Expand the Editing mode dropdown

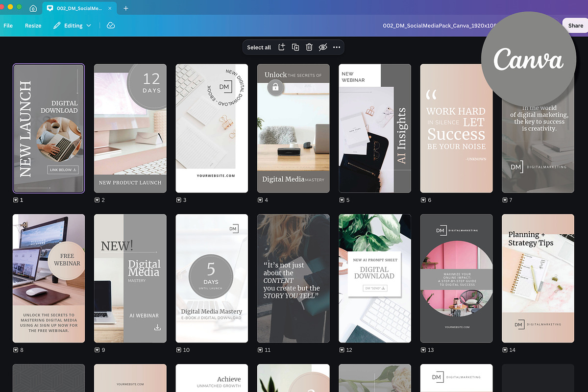click(73, 25)
